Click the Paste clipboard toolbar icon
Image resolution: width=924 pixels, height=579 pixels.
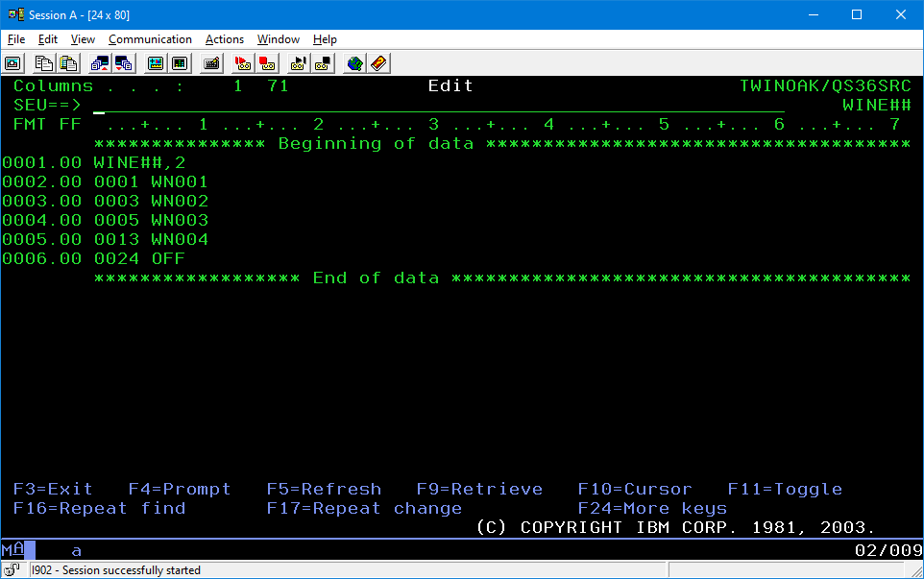click(68, 63)
